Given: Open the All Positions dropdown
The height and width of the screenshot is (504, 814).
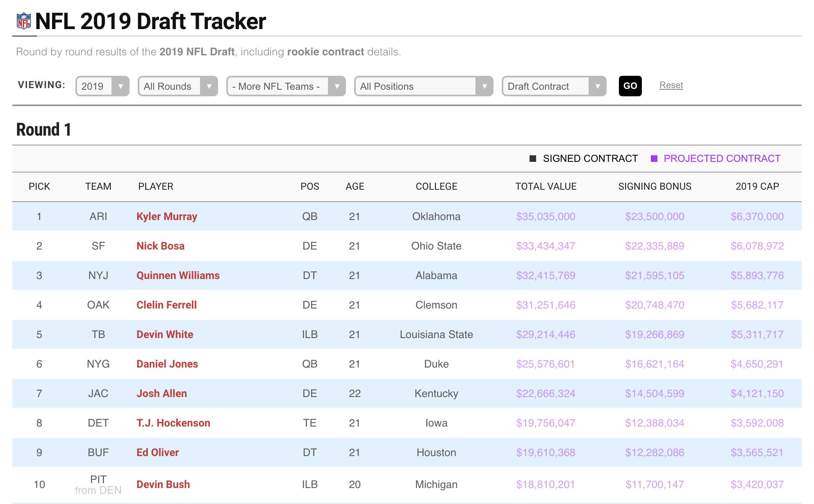Looking at the screenshot, I should click(424, 86).
